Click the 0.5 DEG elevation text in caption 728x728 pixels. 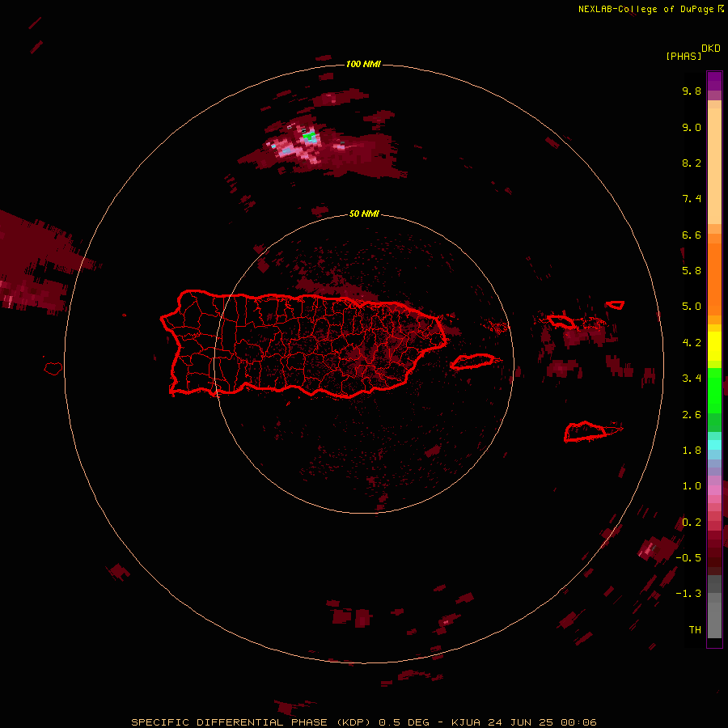pos(404,722)
